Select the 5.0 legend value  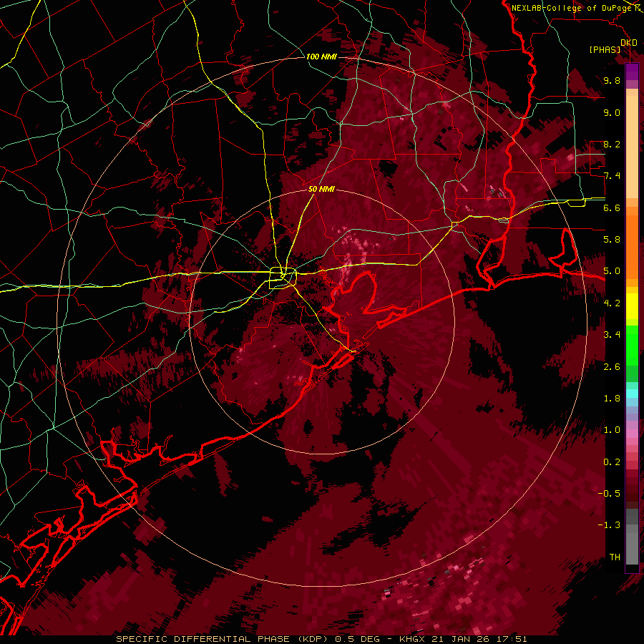coord(612,271)
